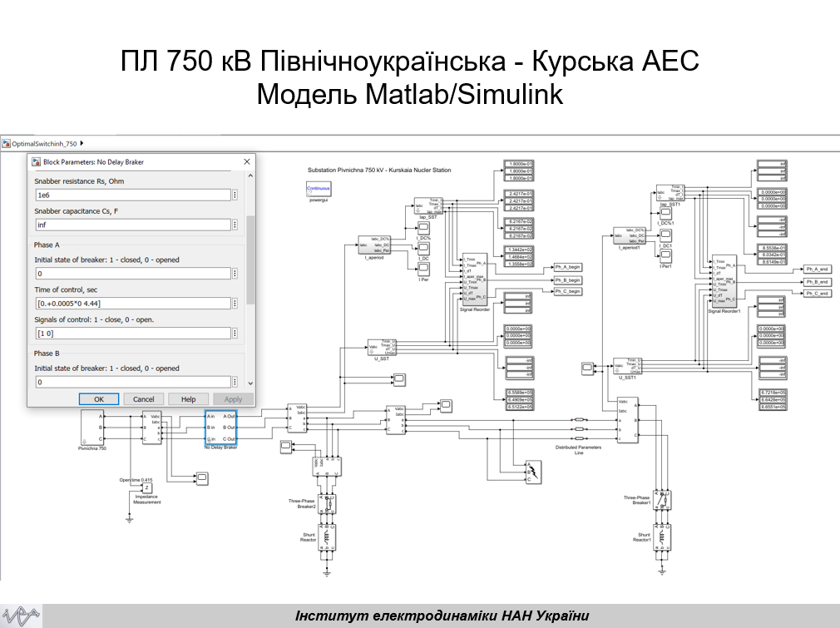Click the three-phase fault block with lightning symbol
The width and height of the screenshot is (840, 628).
point(532,472)
